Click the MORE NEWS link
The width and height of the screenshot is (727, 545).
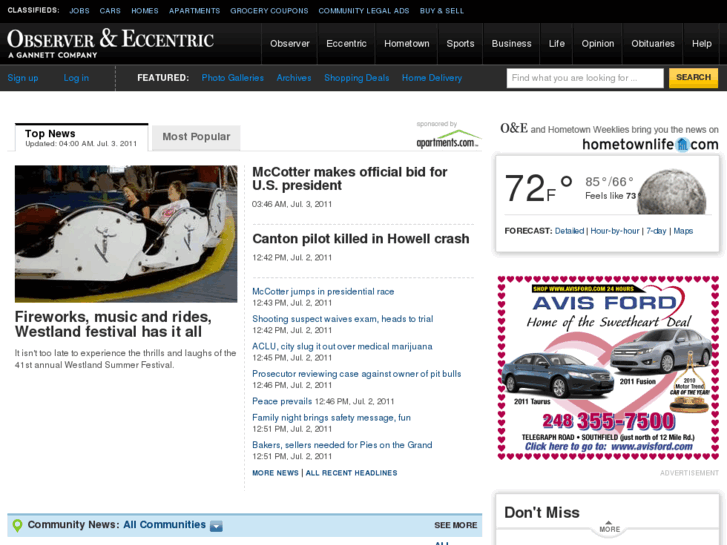click(x=275, y=473)
